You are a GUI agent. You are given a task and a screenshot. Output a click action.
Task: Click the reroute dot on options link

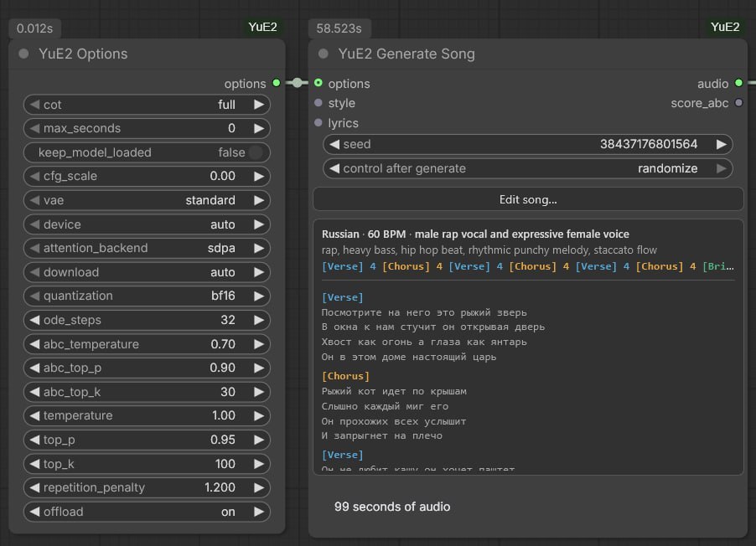(x=298, y=83)
